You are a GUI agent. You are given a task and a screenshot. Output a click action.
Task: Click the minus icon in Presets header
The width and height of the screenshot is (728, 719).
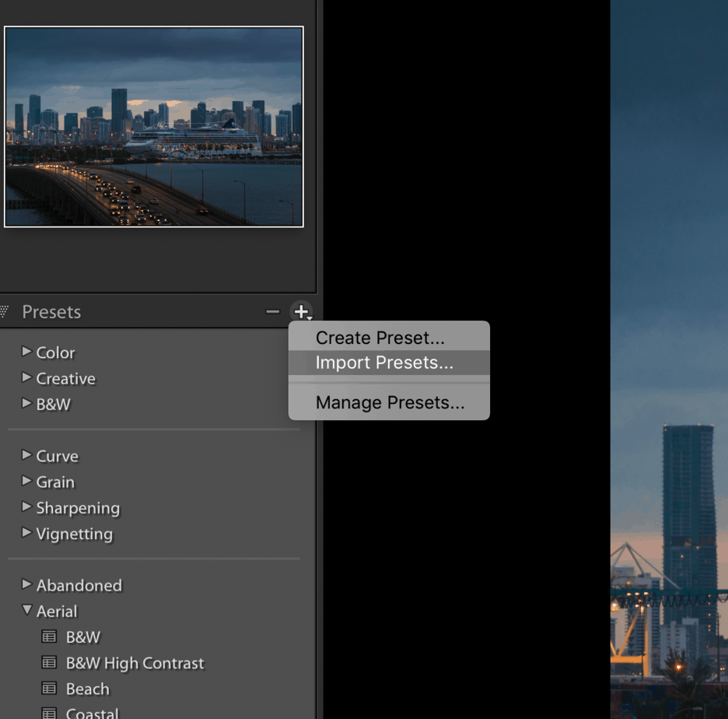coord(272,312)
